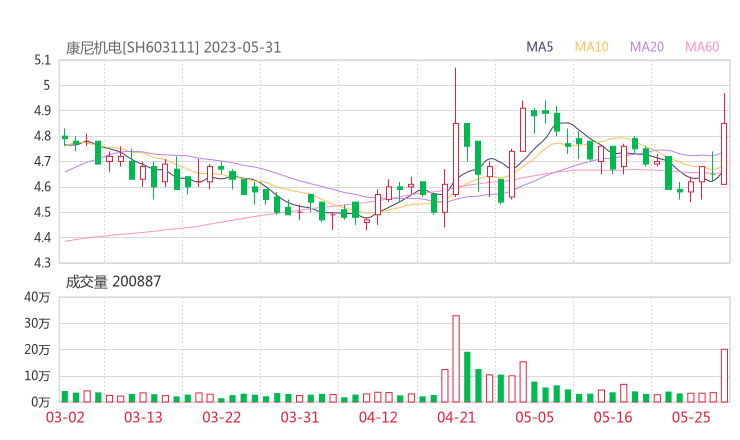Click the 4.3 price axis label
This screenshot has height=440, width=740.
(x=41, y=263)
